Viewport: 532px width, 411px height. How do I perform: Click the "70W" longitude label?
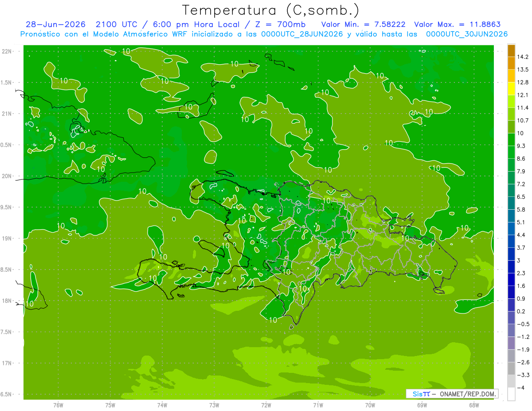pyautogui.click(x=370, y=406)
